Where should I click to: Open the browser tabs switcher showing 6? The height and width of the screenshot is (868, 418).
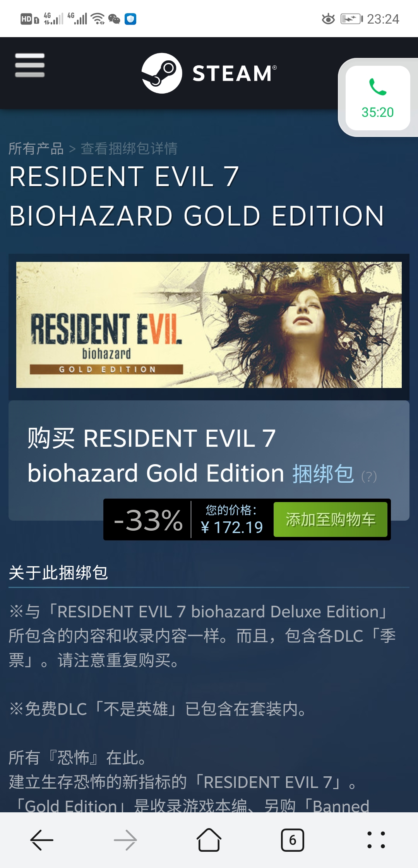point(293,840)
